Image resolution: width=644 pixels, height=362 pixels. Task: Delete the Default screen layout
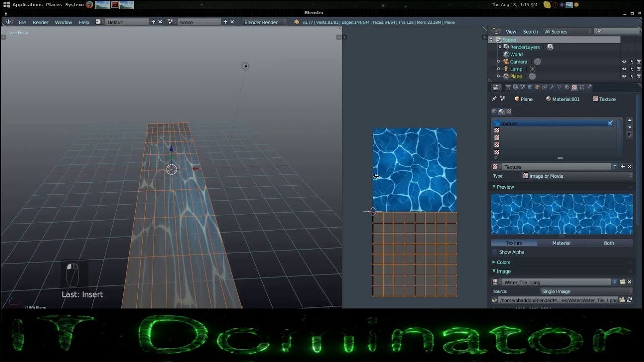click(x=160, y=22)
